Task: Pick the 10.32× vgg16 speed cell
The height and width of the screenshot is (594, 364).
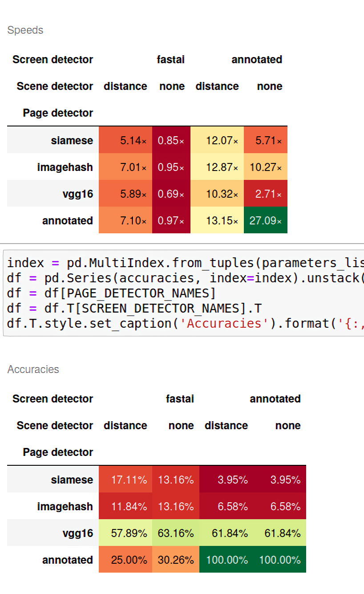Action: 217,193
